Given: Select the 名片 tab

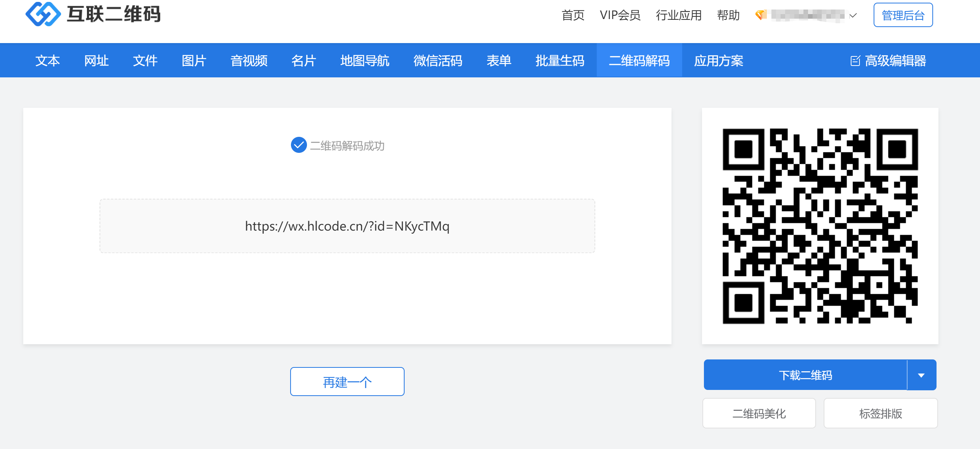Looking at the screenshot, I should coord(304,61).
